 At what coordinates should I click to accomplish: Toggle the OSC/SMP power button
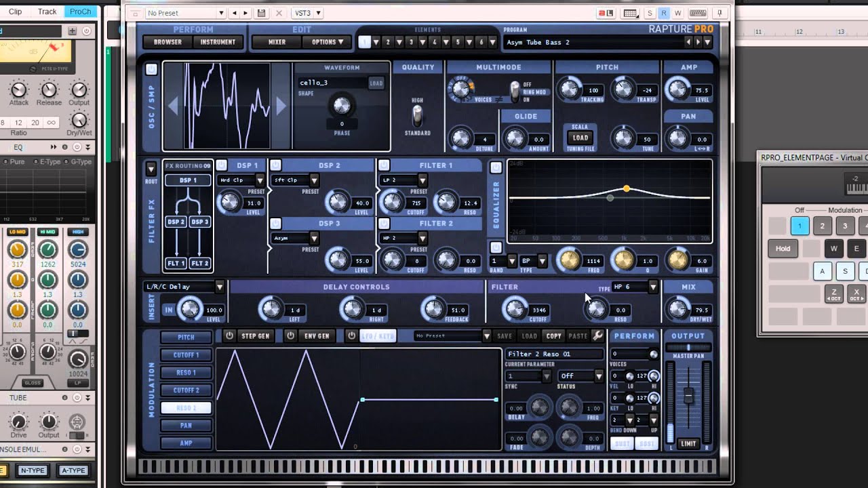coord(151,69)
